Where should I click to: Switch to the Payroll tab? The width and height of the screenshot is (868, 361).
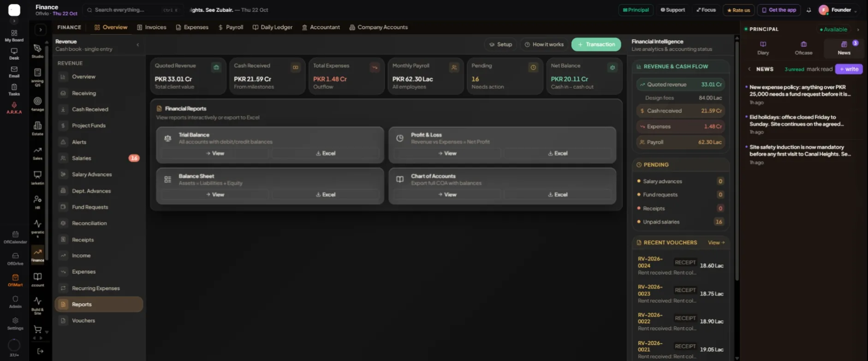[x=231, y=27]
